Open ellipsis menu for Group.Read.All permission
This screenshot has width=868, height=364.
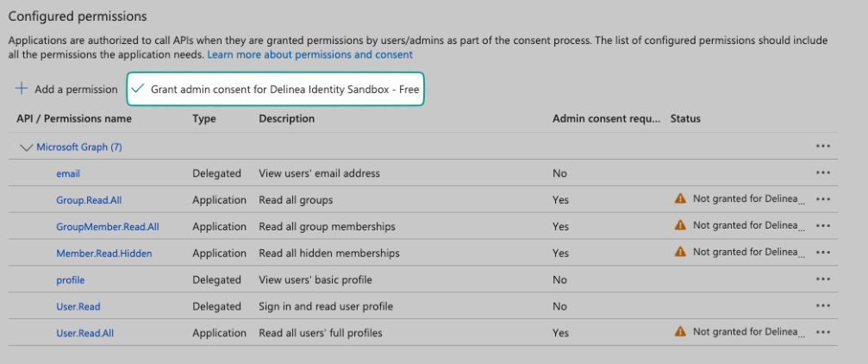(x=822, y=200)
